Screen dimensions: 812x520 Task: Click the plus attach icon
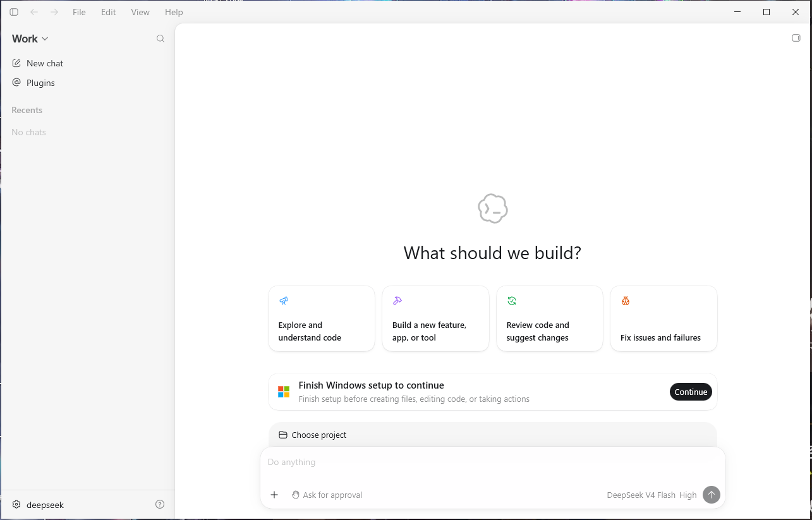point(274,495)
